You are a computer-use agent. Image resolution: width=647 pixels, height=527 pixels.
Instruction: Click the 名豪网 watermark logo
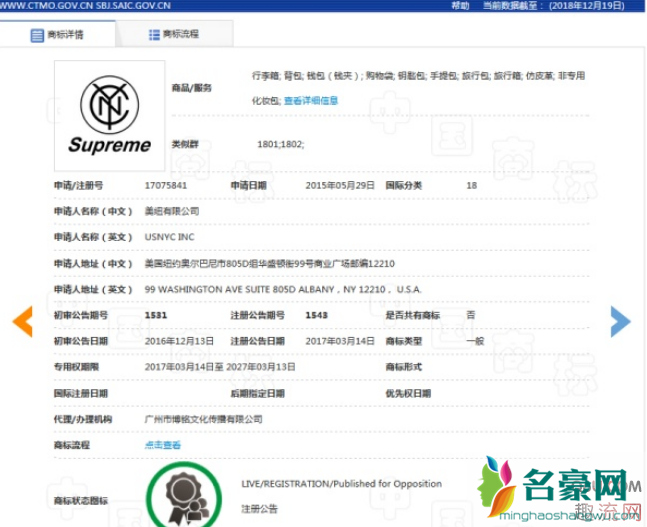pyautogui.click(x=560, y=490)
